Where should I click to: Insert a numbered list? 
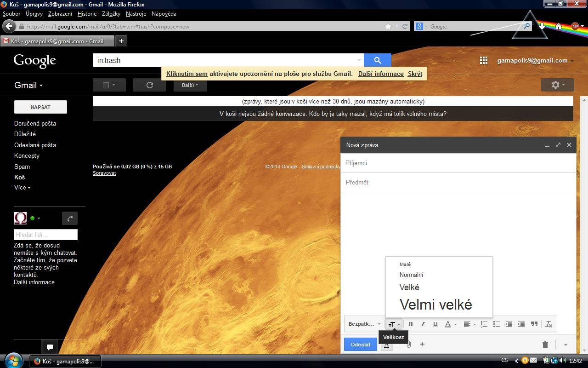tap(484, 324)
